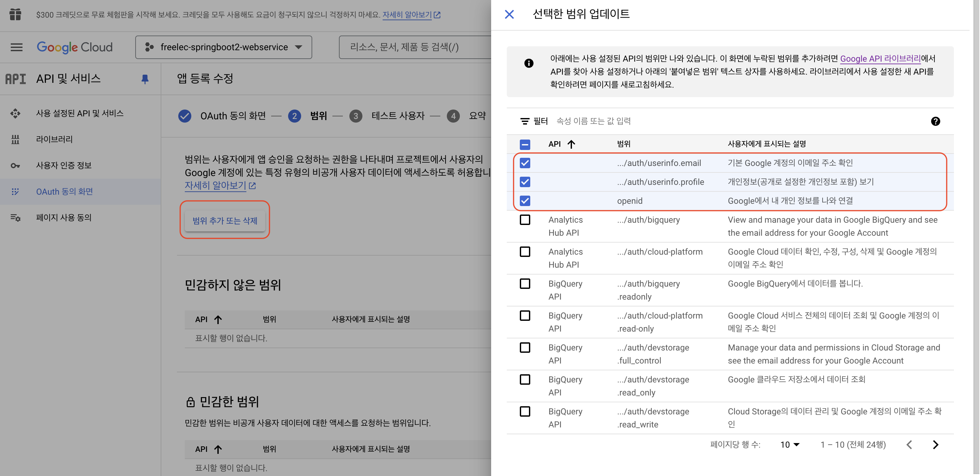Uncheck the userinfo.email scope checkbox
This screenshot has width=980, height=476.
525,163
